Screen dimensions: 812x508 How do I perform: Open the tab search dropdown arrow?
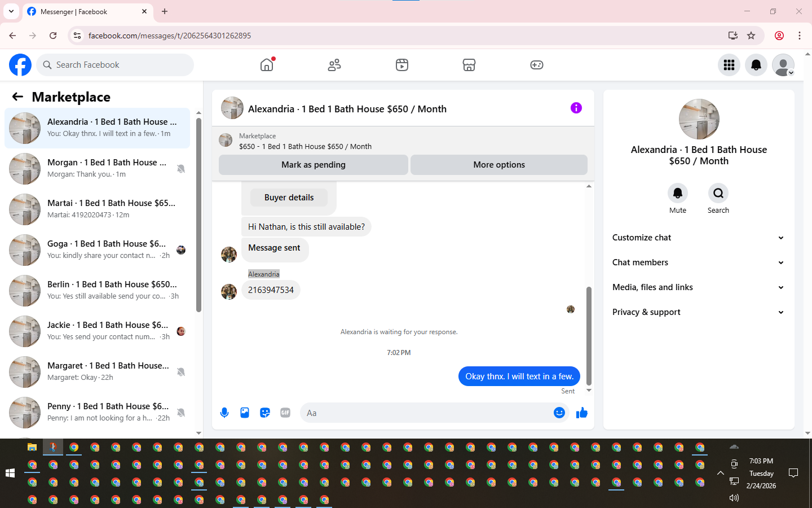point(11,11)
